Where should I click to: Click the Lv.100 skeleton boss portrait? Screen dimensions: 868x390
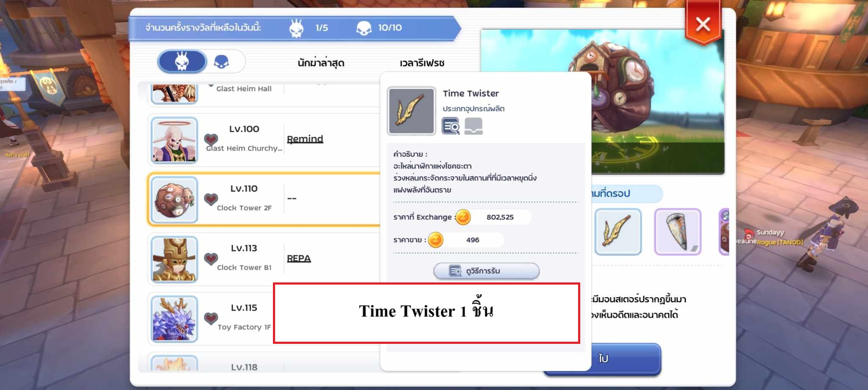[175, 140]
